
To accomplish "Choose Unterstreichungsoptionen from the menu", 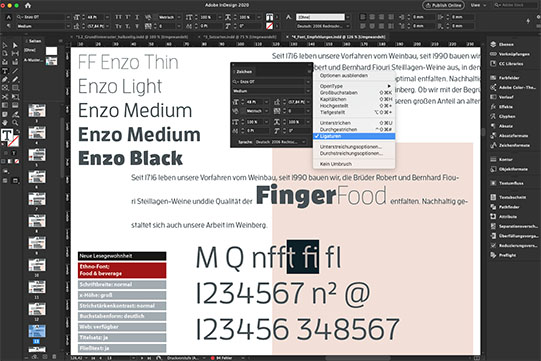I will click(x=354, y=147).
